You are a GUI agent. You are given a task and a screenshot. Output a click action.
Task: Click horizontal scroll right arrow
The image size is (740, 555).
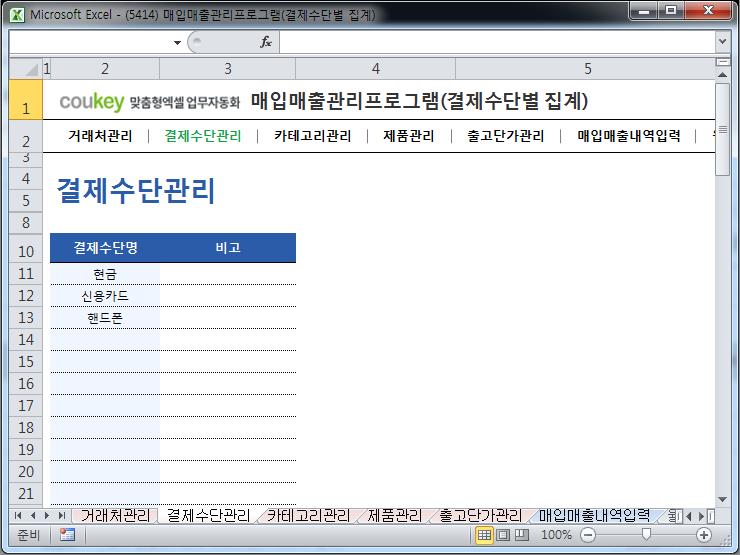701,516
